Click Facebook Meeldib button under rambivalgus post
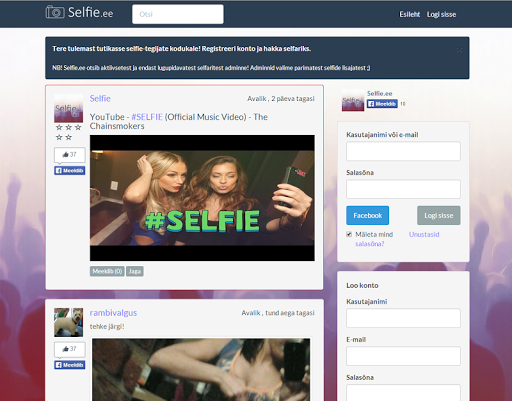512x401 pixels. click(70, 365)
